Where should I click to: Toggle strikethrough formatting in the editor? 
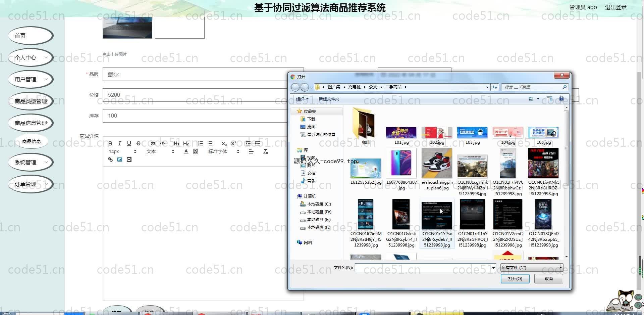139,143
